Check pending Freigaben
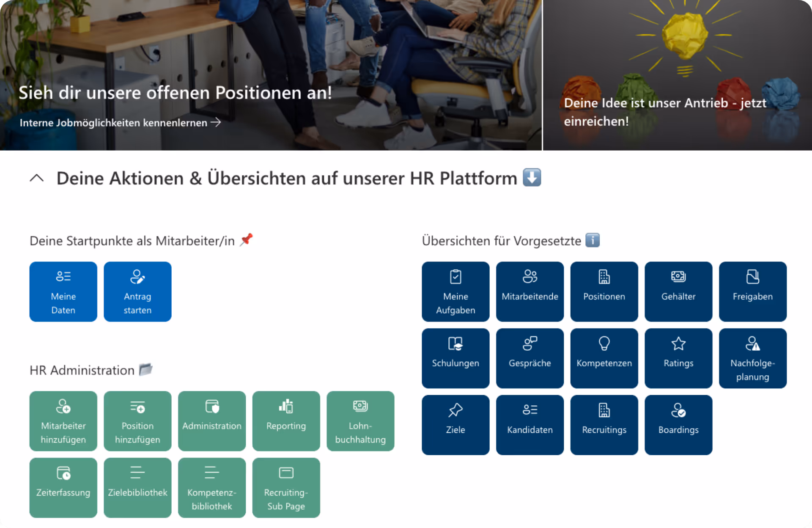 tap(752, 291)
